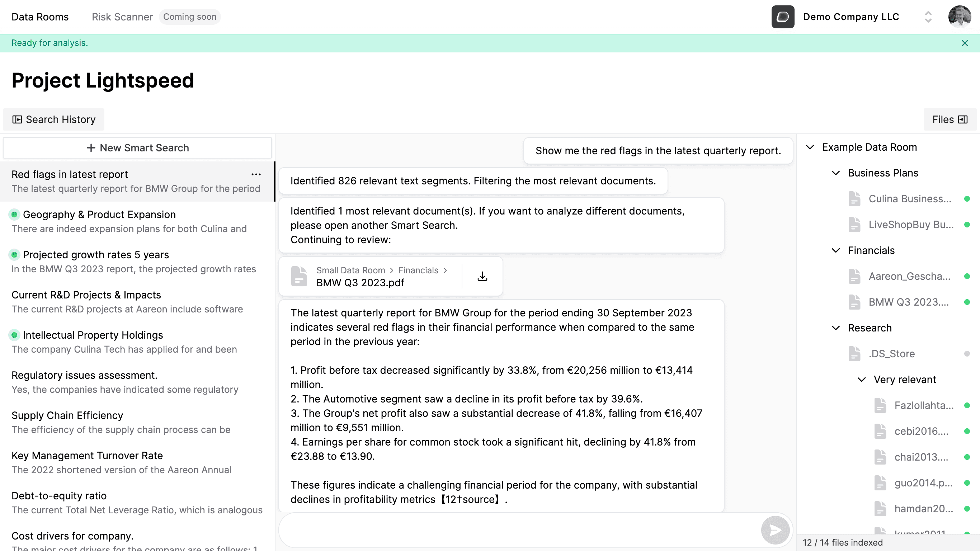Click green dot beside Projected growth rates
Viewport: 980px width, 551px height.
click(x=14, y=255)
